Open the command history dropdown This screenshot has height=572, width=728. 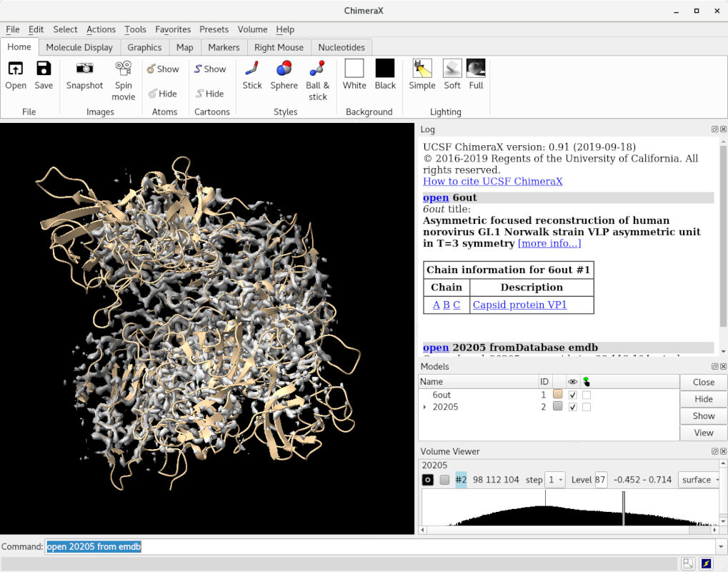click(722, 546)
